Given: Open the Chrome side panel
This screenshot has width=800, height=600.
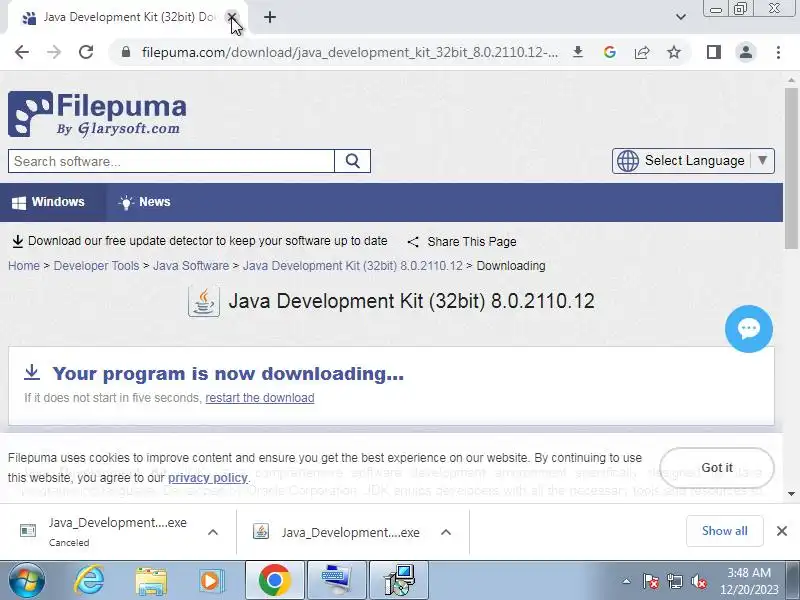Looking at the screenshot, I should tap(714, 52).
